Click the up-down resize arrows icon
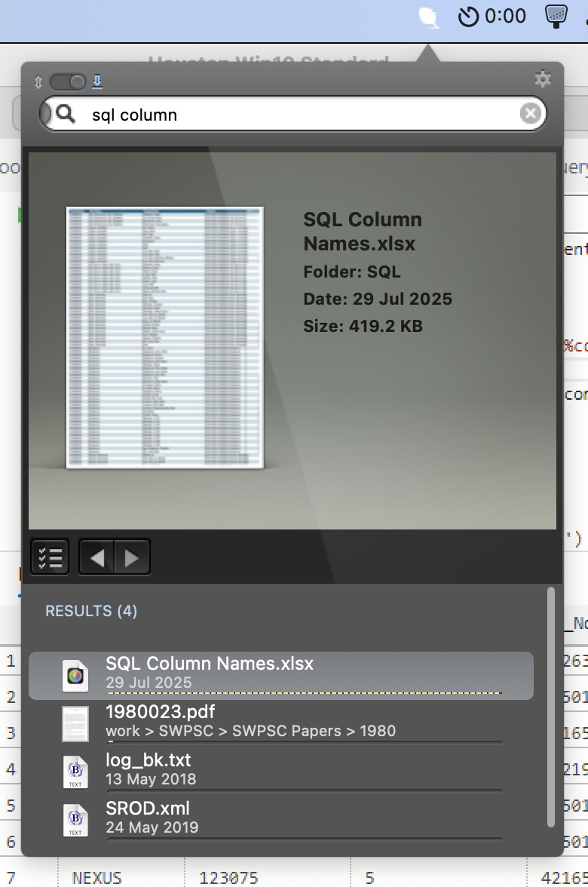Screen dimensions: 588x887 [38, 81]
